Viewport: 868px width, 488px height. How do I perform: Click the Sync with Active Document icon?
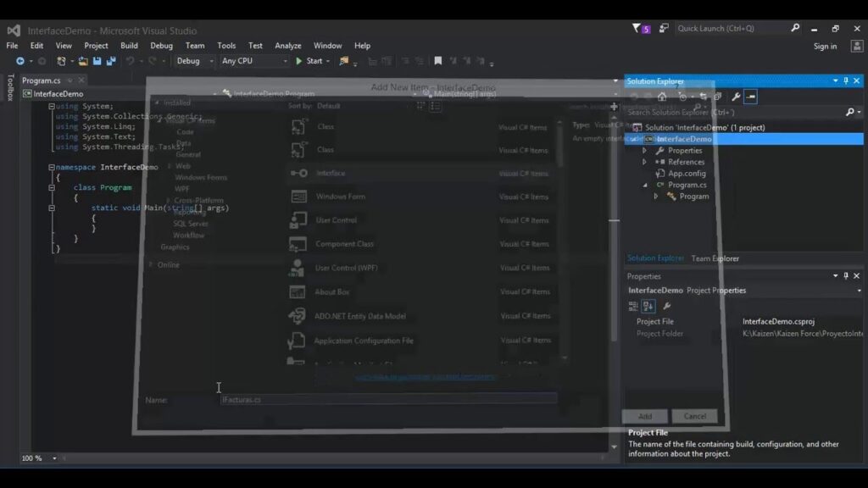click(x=703, y=97)
